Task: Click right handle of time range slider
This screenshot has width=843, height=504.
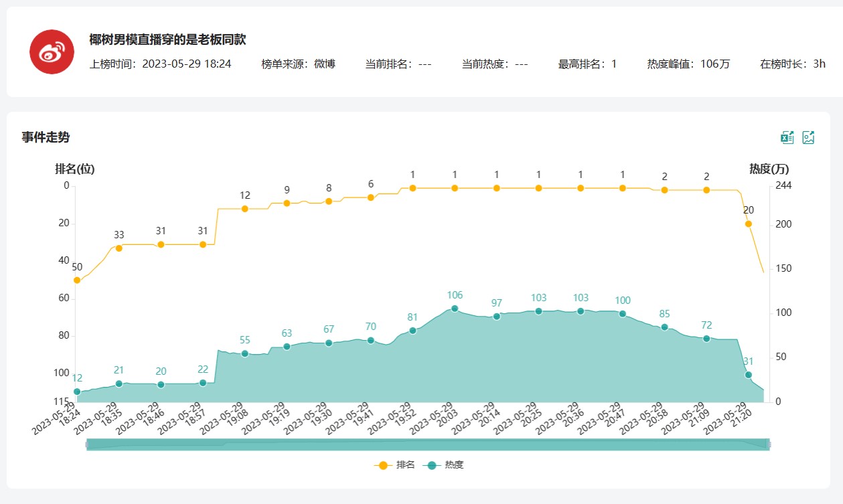Action: pyautogui.click(x=769, y=444)
